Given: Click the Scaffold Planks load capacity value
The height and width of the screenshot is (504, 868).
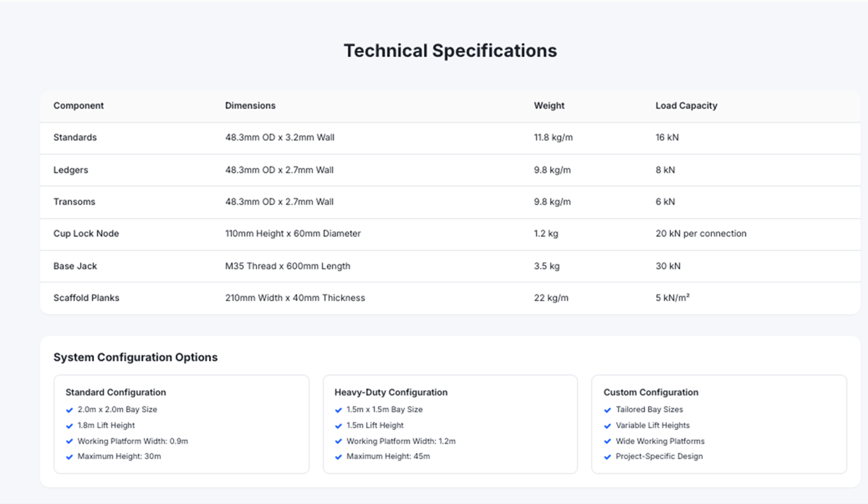Looking at the screenshot, I should point(672,298).
